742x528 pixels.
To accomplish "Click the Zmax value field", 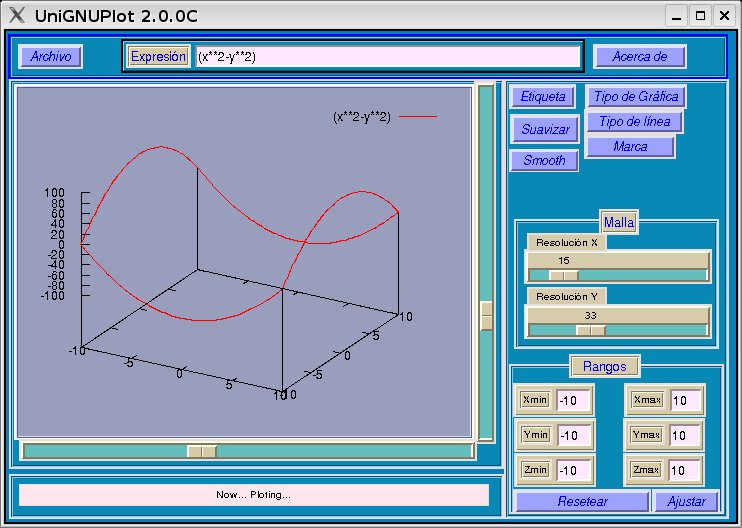I will [x=685, y=470].
